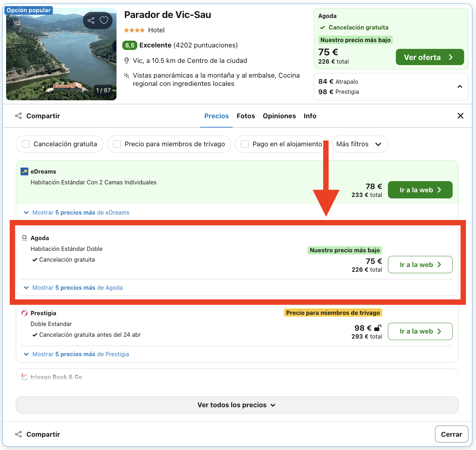The height and width of the screenshot is (450, 476).
Task: Click the sparkle highlights icon
Action: click(x=127, y=75)
